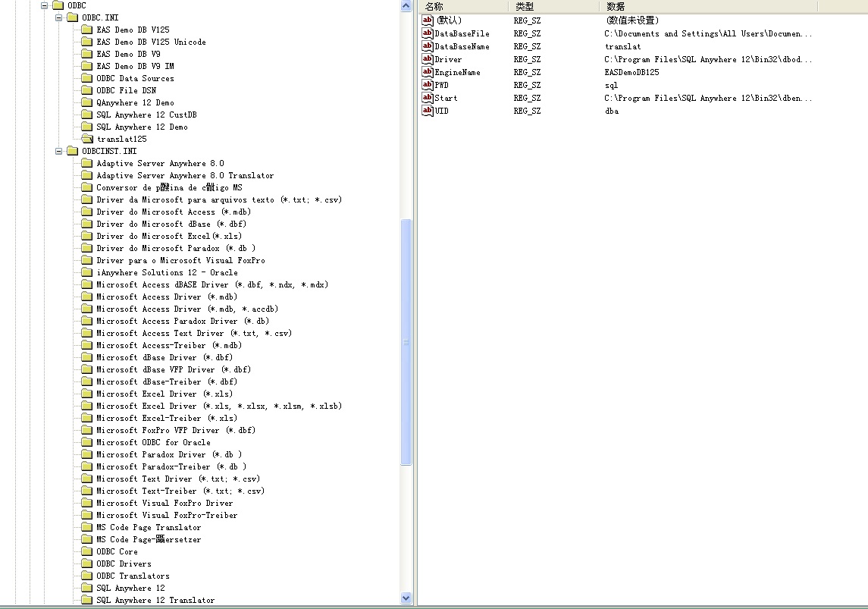Select Microsoft Text-Treiber (*.txt; *.csv) key
Viewport: 868px width, 609px height.
click(x=180, y=491)
